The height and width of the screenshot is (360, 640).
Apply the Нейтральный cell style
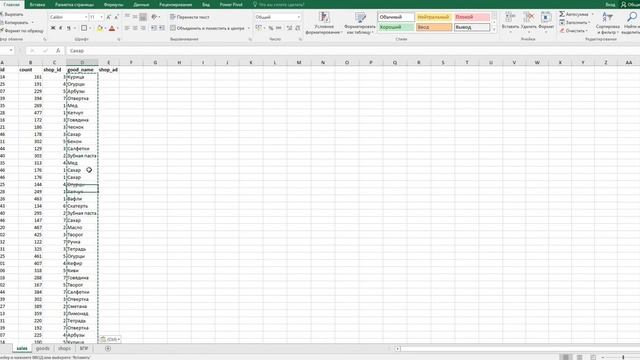pos(434,17)
